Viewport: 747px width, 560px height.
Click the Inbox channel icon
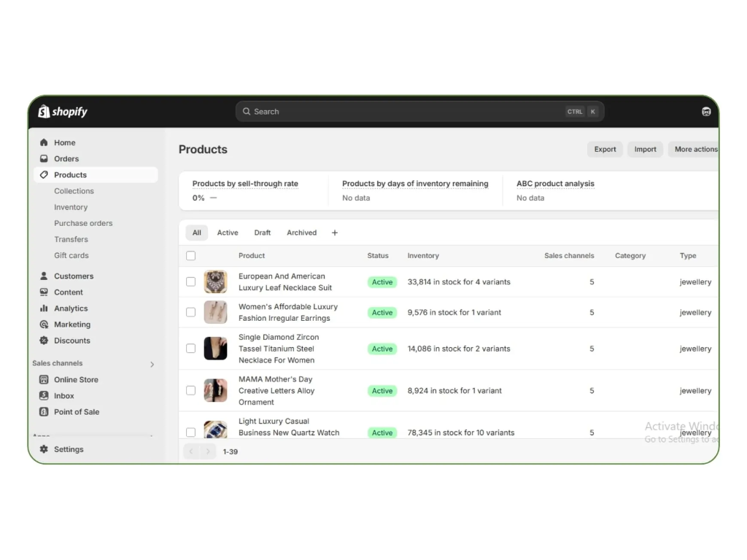[44, 396]
